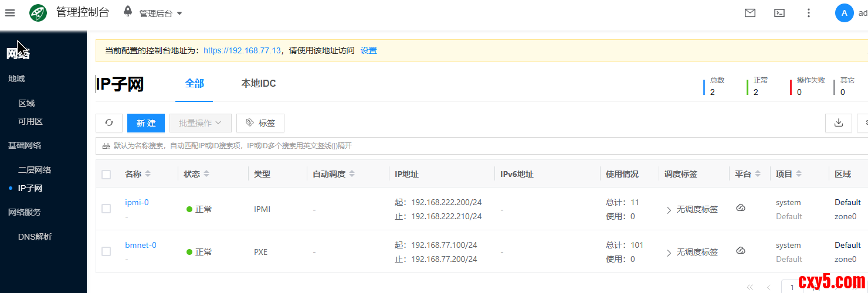This screenshot has width=868, height=293.
Task: Click the platform cloud icon for ipmi-0
Action: pyautogui.click(x=741, y=208)
